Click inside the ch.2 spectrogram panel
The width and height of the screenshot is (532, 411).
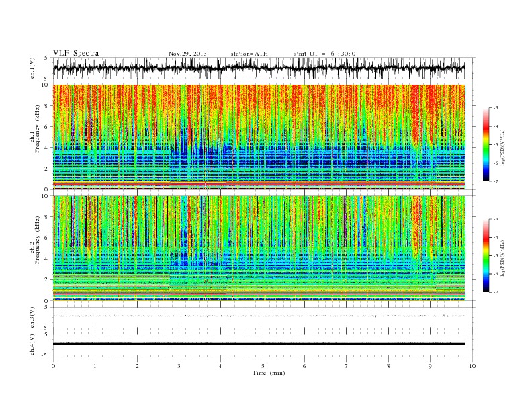[259, 248]
